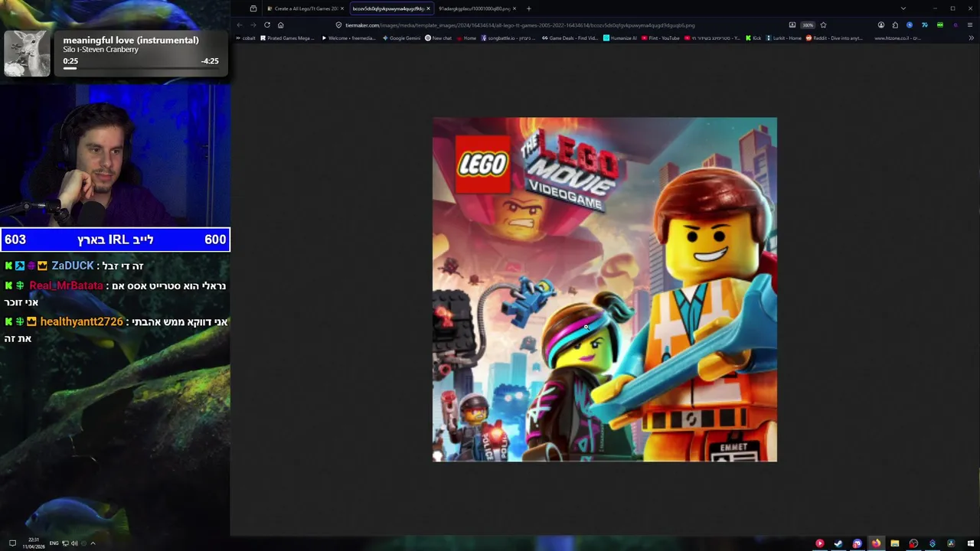Open Firefox from the taskbar
This screenshot has height=551, width=980.
point(876,543)
